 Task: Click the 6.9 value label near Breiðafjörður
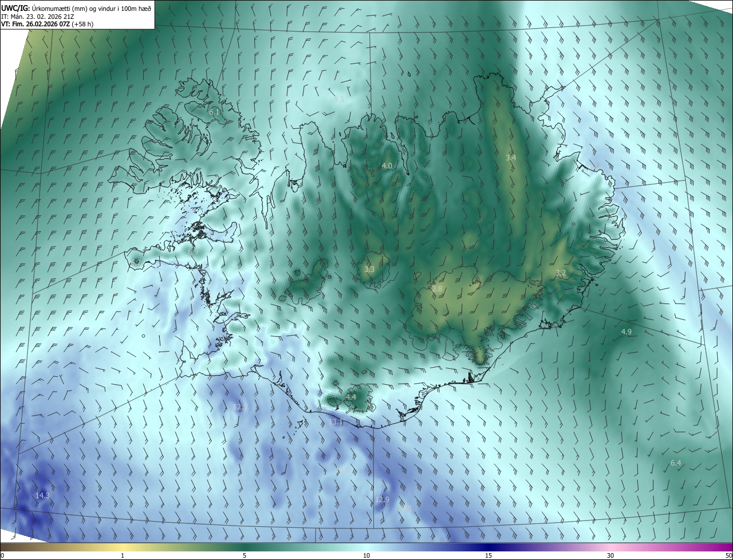(193, 251)
